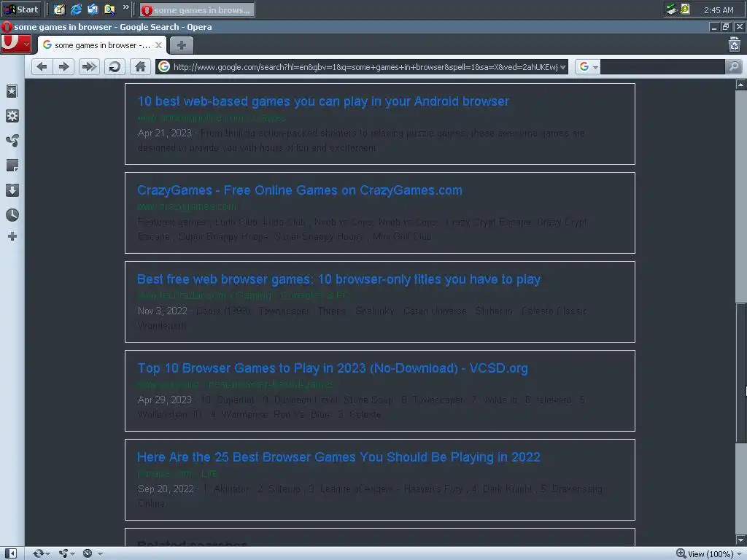Screen dimensions: 747x560
Task: Click the yellow-green tray icon beside network icon
Action: tap(685, 9)
